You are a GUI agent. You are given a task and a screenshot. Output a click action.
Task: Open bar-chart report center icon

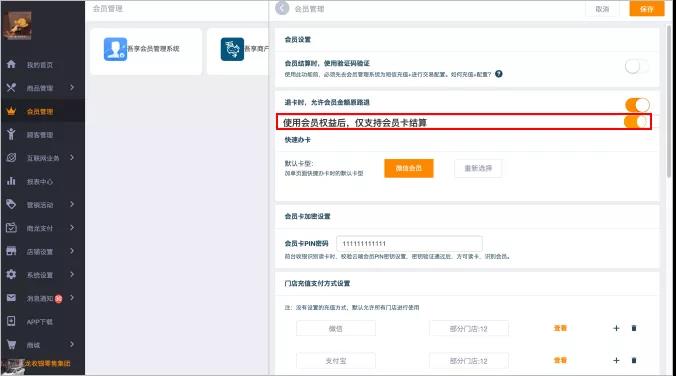[11, 181]
